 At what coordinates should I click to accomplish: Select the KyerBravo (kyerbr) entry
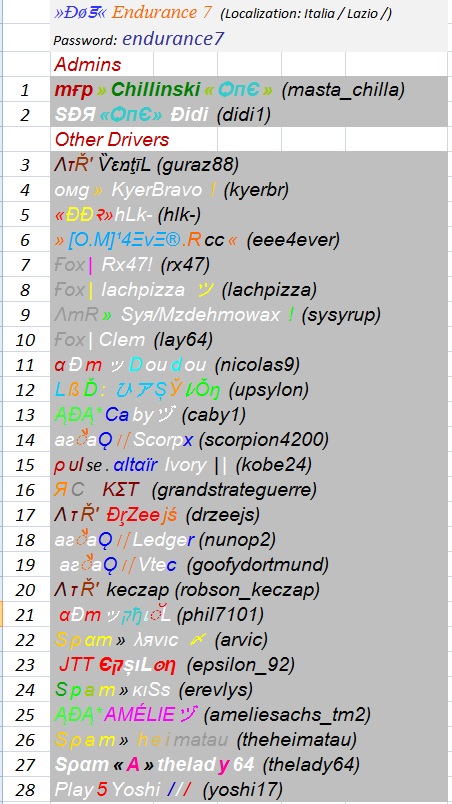pos(249,190)
